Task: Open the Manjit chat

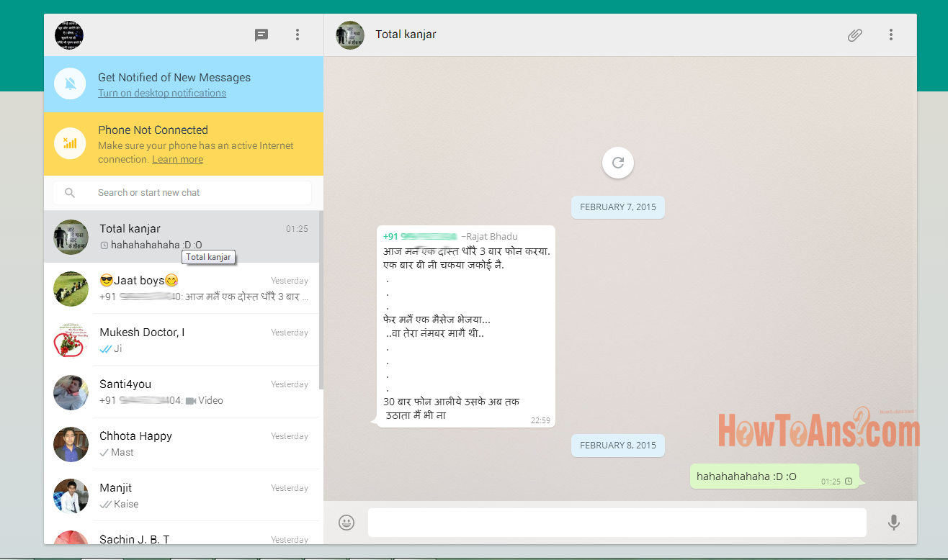Action: click(182, 495)
